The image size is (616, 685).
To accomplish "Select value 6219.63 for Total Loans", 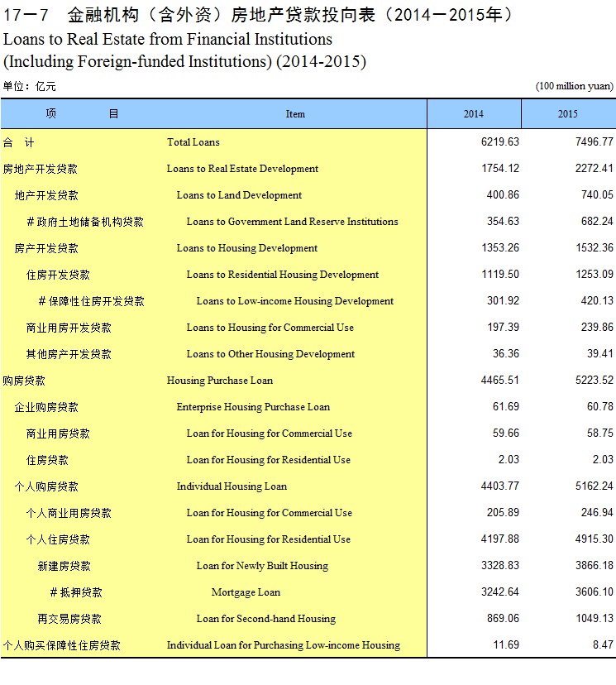I will [500, 141].
